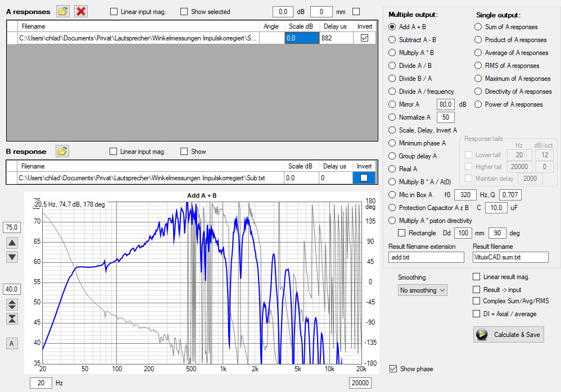The image size is (561, 392).
Task: Check Result -> input option
Action: pyautogui.click(x=476, y=289)
